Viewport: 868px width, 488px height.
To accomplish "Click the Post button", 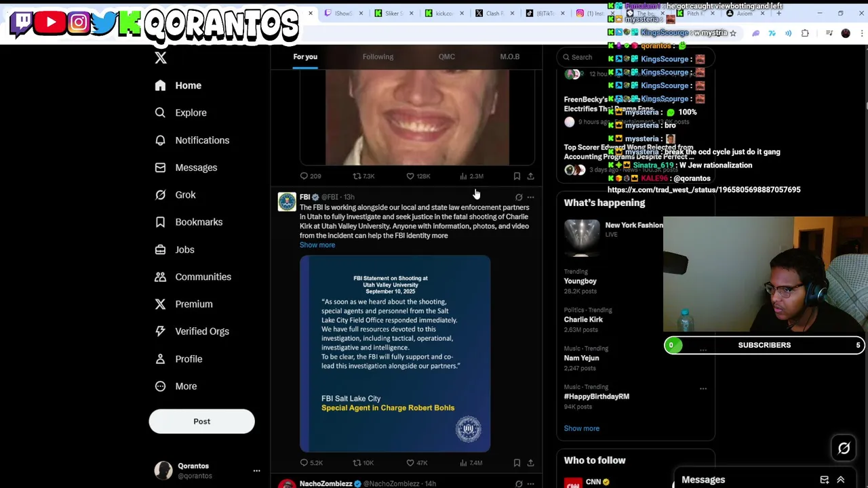I will tap(201, 422).
